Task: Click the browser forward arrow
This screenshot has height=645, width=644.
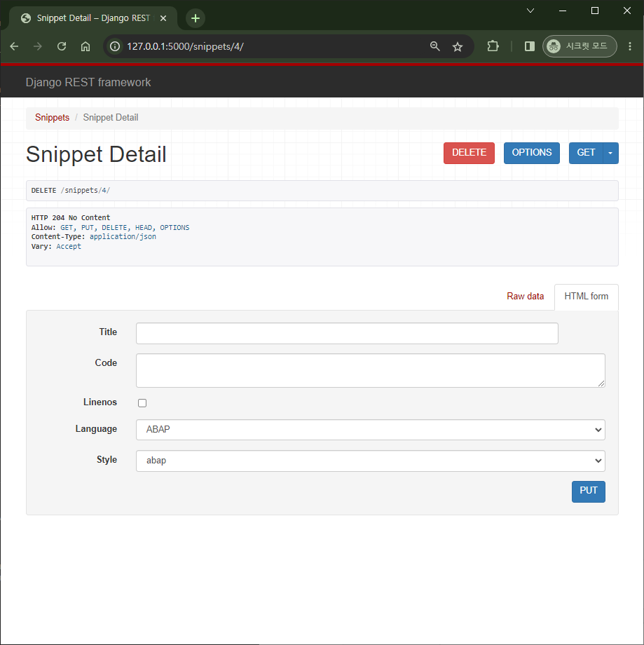Action: (38, 46)
